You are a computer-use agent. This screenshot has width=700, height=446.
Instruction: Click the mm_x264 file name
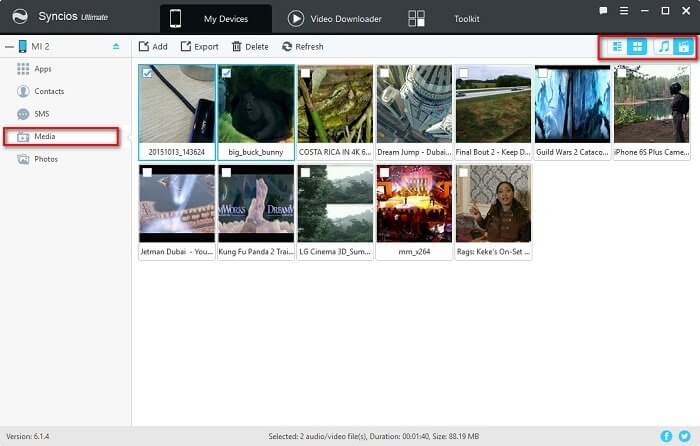pyautogui.click(x=414, y=252)
